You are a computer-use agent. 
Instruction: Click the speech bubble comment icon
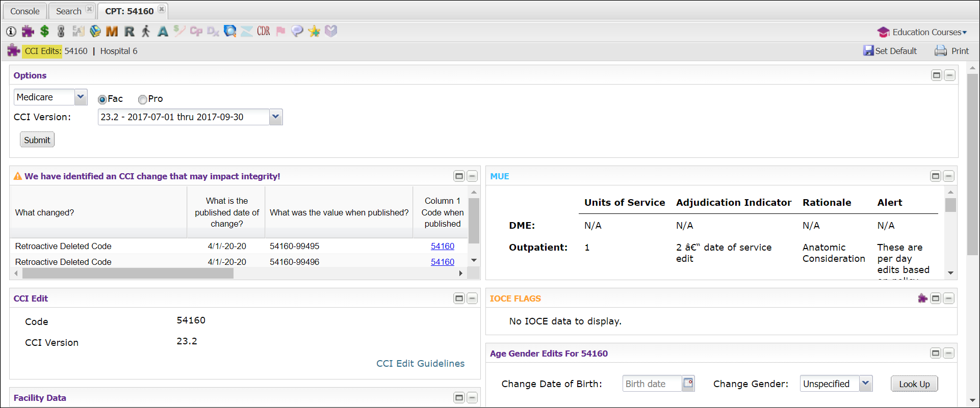297,32
